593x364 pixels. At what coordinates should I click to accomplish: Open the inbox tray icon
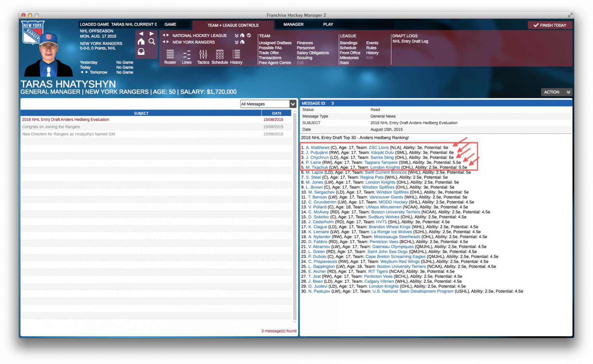(141, 52)
